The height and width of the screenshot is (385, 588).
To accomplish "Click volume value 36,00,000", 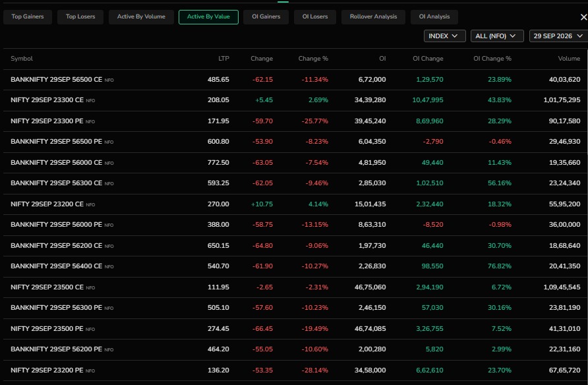I will point(564,225).
